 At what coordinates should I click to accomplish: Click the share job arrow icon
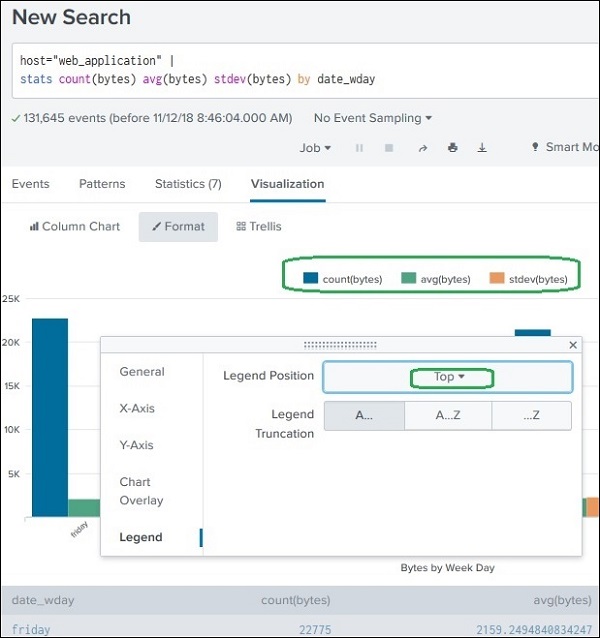tap(422, 148)
